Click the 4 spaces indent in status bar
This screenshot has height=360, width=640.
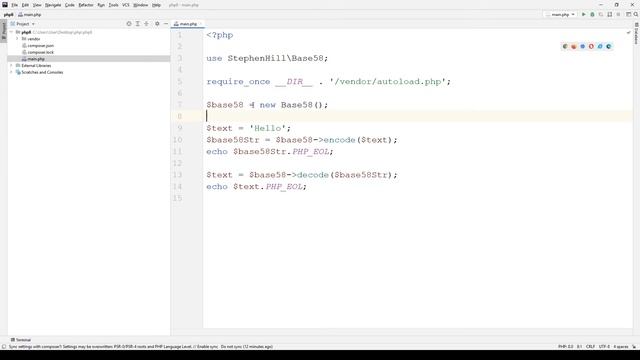[621, 347]
